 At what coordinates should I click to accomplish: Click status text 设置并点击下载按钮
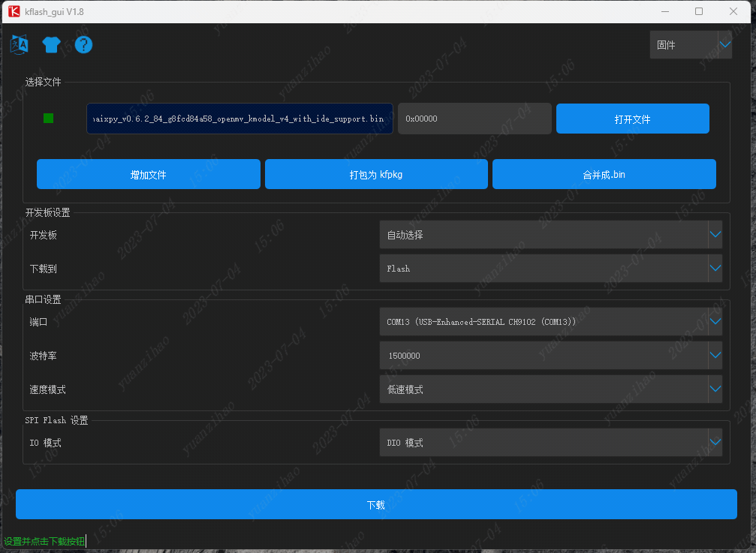tap(44, 541)
